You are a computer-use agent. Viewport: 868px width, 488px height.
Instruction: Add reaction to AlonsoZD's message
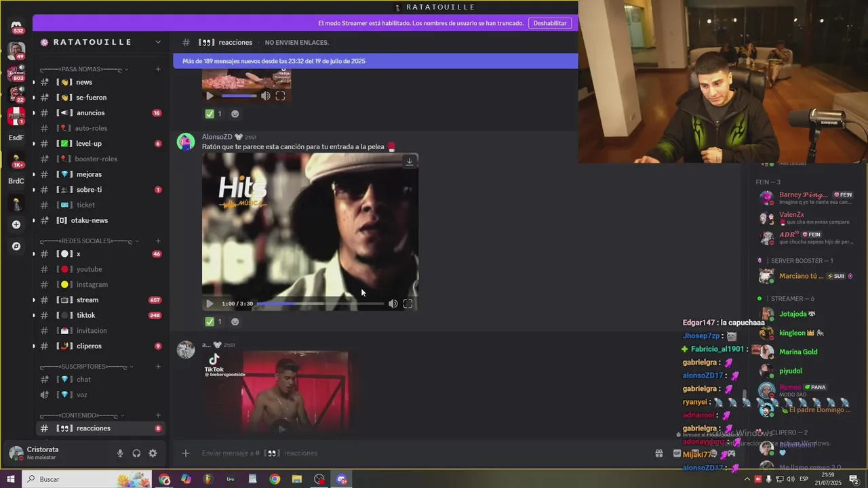[235, 322]
